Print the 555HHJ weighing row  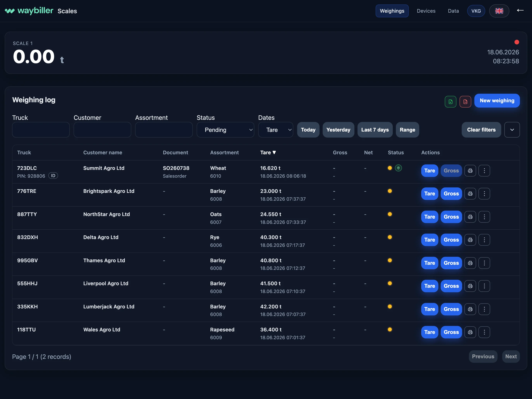pyautogui.click(x=470, y=286)
